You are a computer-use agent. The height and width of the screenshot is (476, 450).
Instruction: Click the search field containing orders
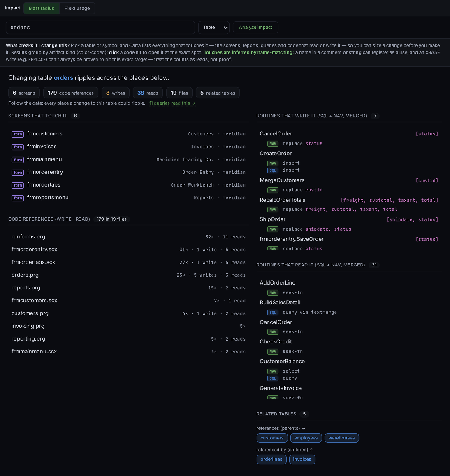pyautogui.click(x=100, y=27)
